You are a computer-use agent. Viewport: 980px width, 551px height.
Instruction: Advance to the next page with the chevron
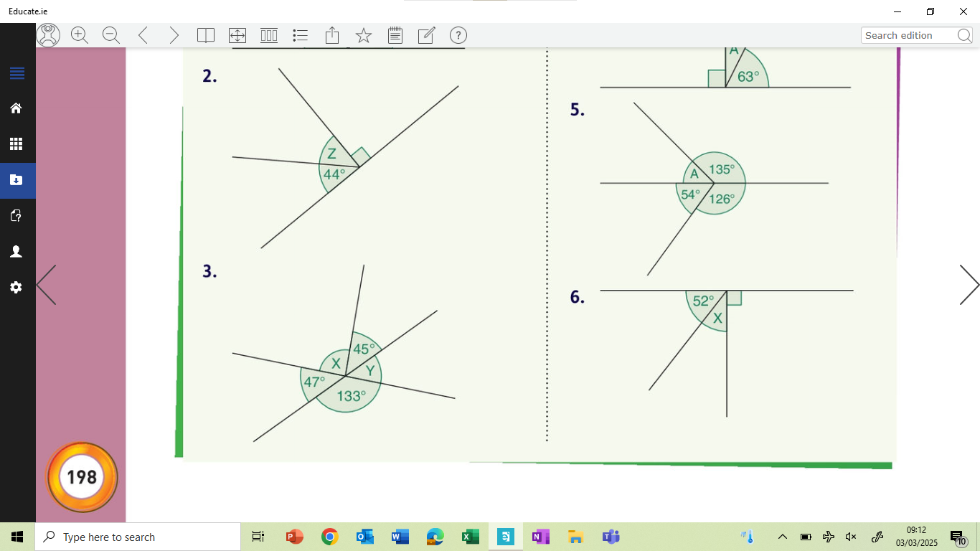pos(970,283)
